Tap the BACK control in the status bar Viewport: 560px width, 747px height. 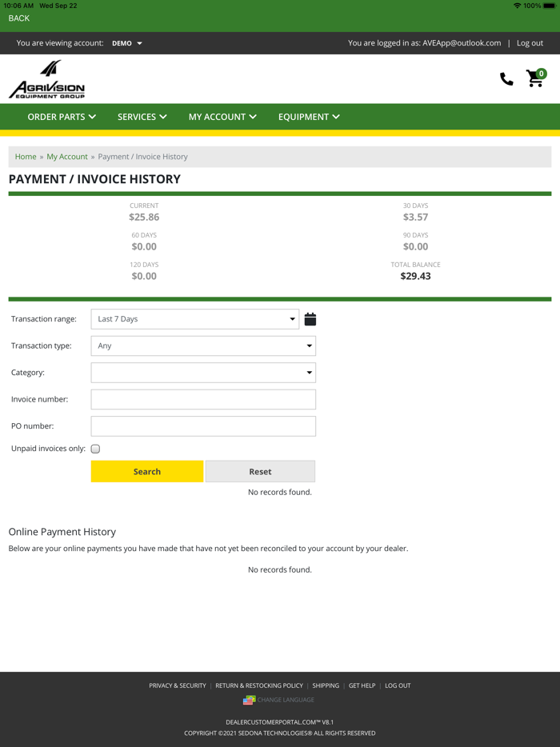pyautogui.click(x=18, y=18)
